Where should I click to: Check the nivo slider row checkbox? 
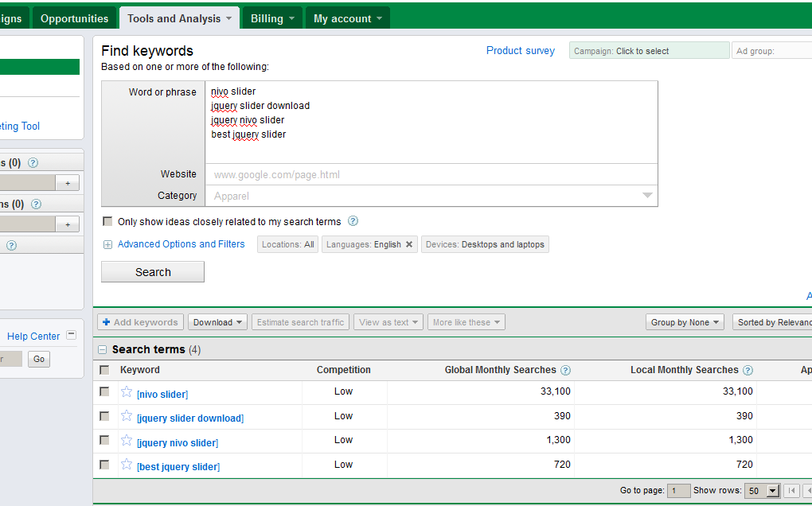point(104,391)
